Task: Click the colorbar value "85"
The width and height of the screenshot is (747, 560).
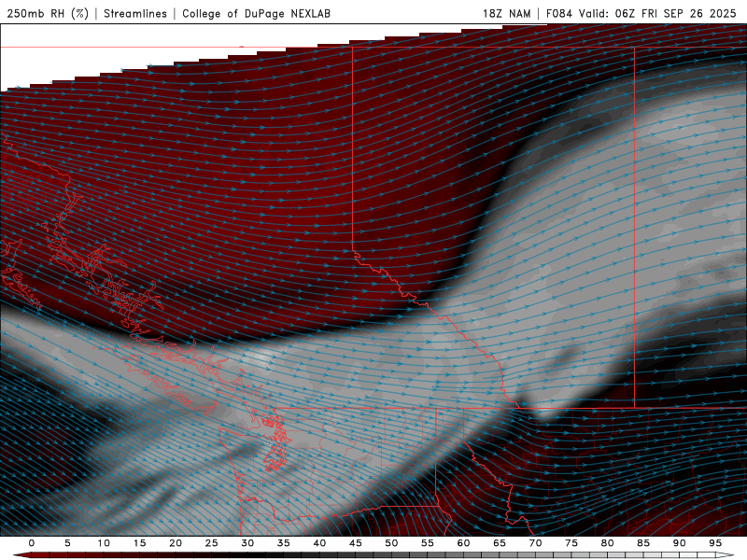Action: pos(643,543)
